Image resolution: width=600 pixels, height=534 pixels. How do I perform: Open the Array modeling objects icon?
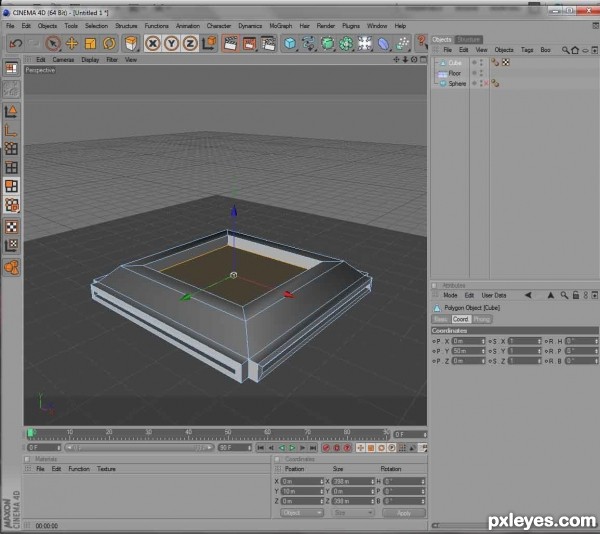[x=346, y=43]
